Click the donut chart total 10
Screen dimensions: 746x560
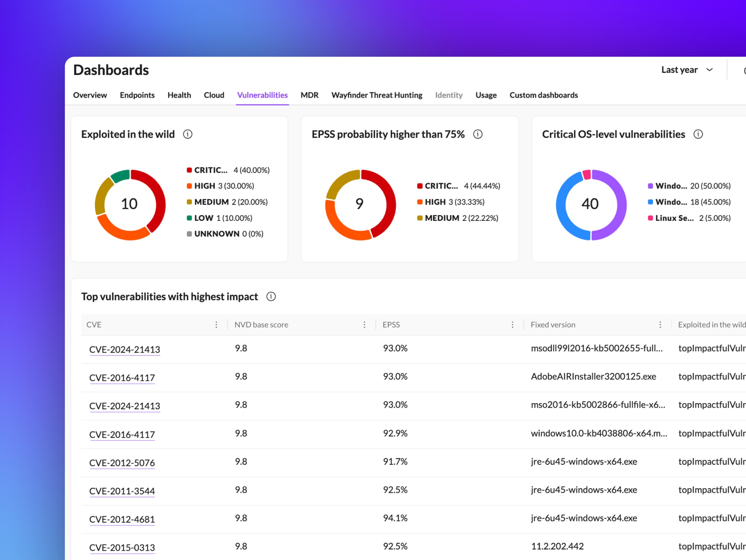[129, 204]
